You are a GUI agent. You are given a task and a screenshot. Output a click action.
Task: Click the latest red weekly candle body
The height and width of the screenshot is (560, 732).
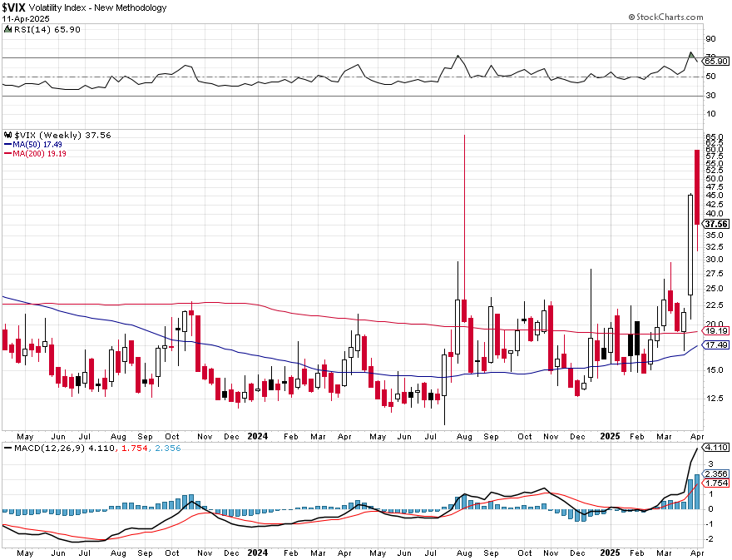(697, 187)
